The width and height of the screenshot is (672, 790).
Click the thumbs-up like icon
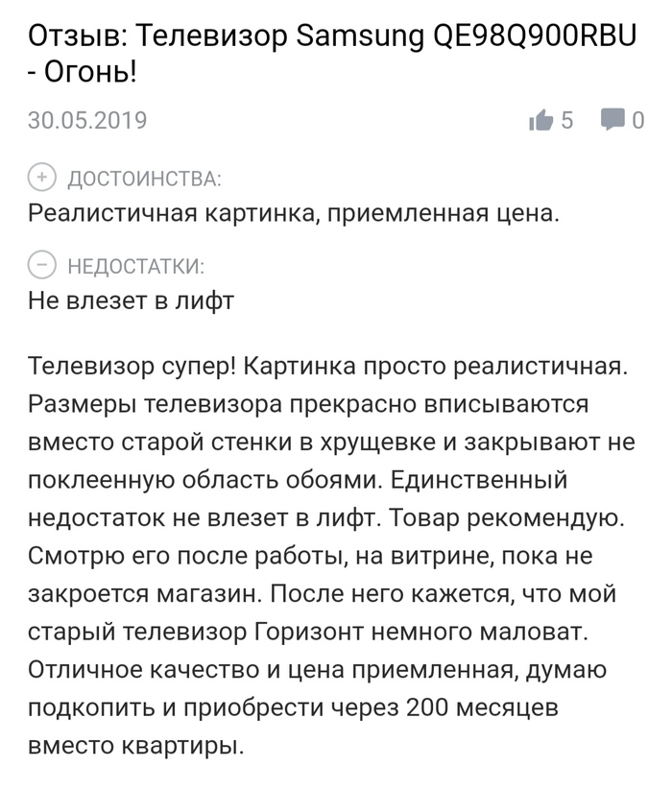coord(541,120)
